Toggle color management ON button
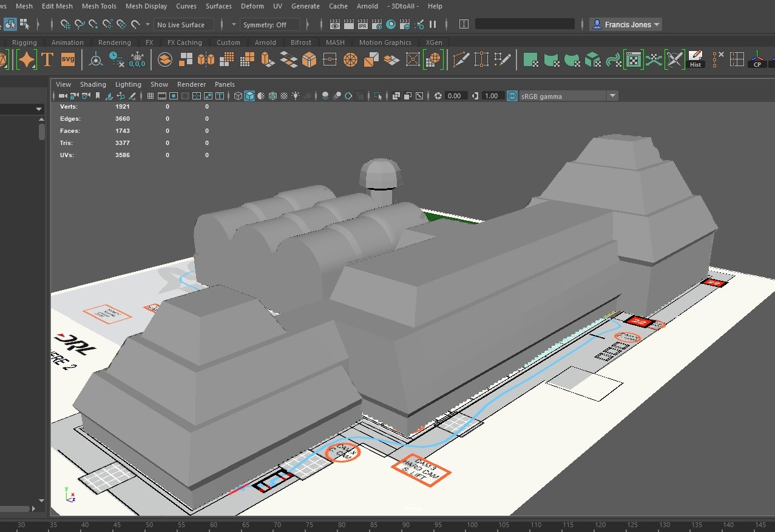Screen dimensions: 775x532 click(512, 96)
